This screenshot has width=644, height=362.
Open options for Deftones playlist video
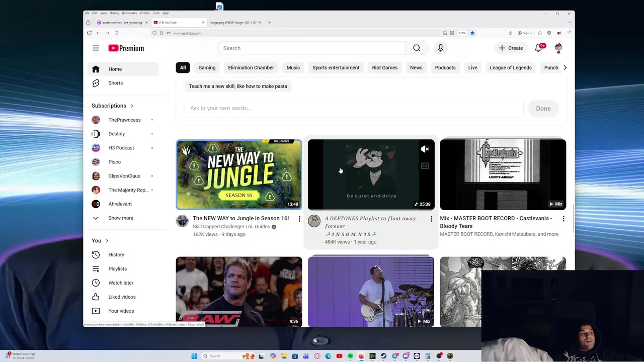coord(431,219)
